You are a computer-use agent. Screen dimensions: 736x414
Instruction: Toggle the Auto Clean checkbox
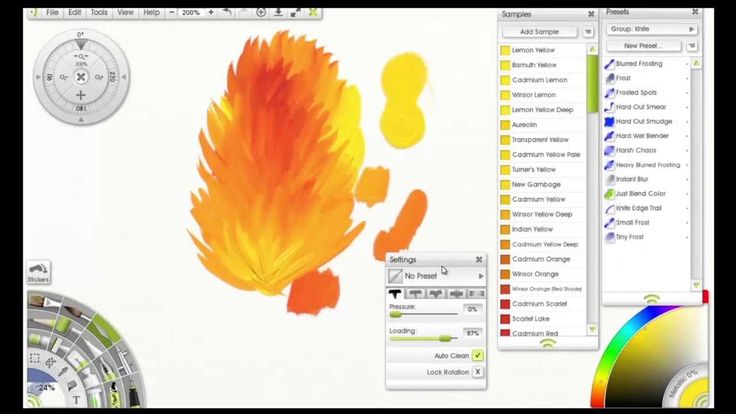tap(477, 355)
